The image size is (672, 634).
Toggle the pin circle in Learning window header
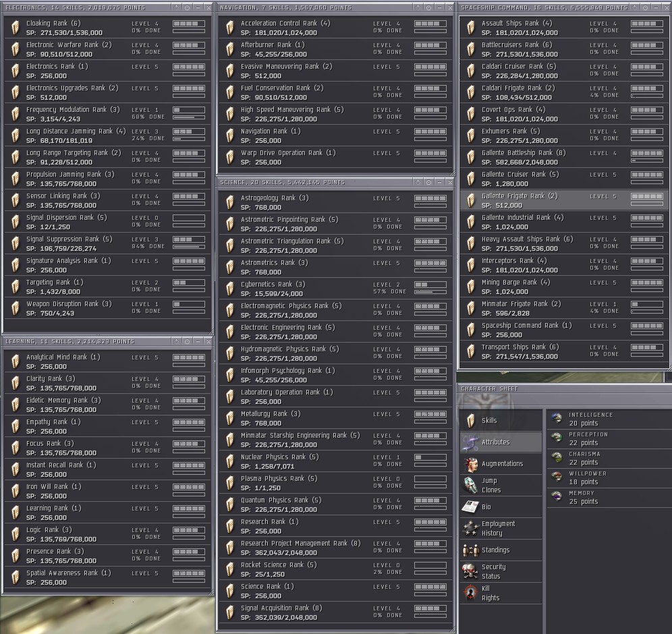pyautogui.click(x=188, y=341)
